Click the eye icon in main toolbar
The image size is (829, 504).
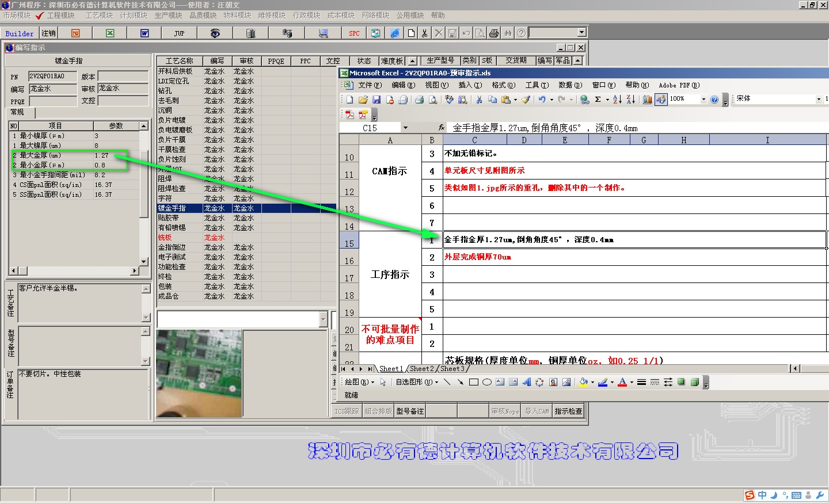(x=215, y=33)
